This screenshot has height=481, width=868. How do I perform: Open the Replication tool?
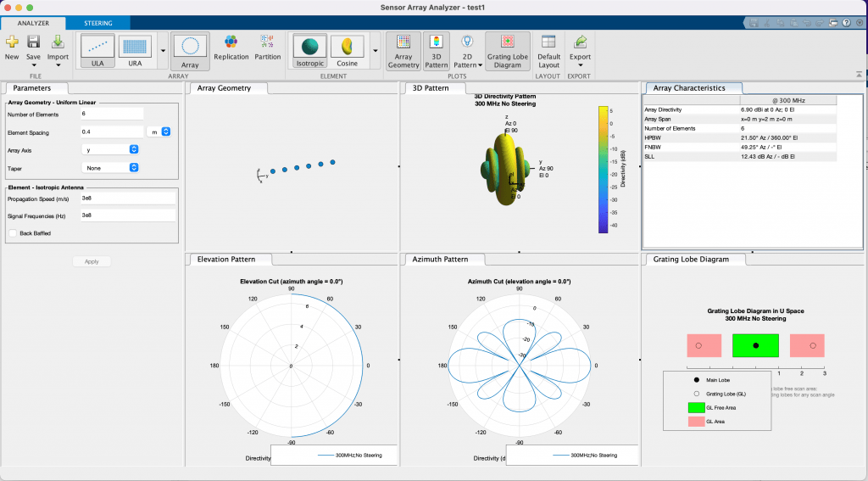pyautogui.click(x=231, y=48)
